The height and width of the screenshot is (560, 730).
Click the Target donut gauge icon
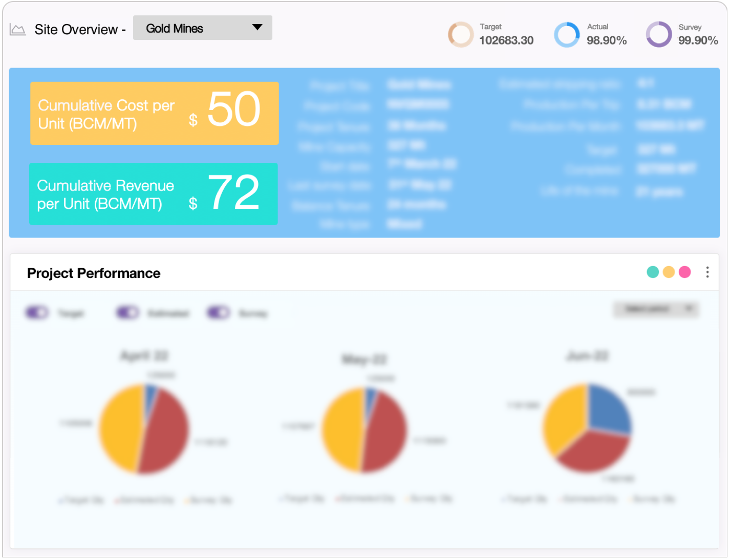tap(460, 35)
